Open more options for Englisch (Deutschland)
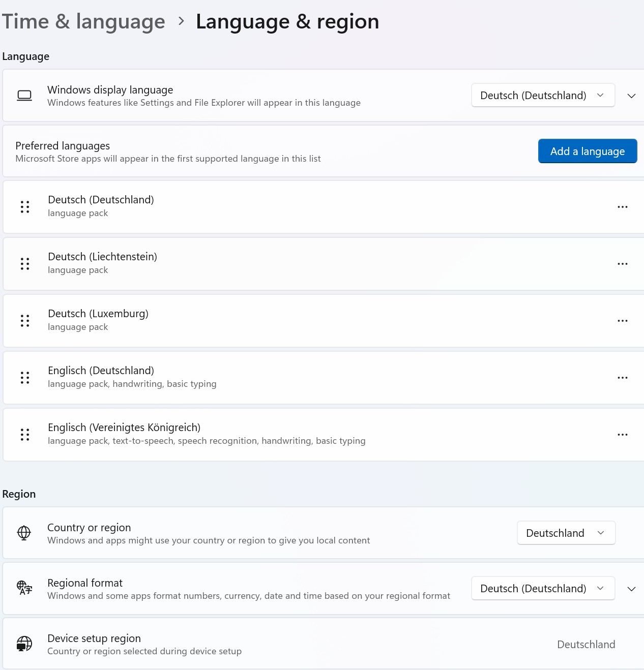644x670 pixels. 622,378
